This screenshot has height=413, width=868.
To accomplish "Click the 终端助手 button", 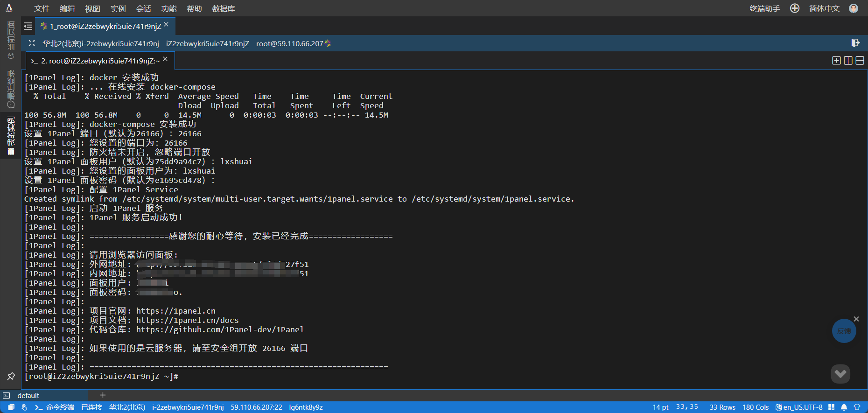I will point(764,8).
